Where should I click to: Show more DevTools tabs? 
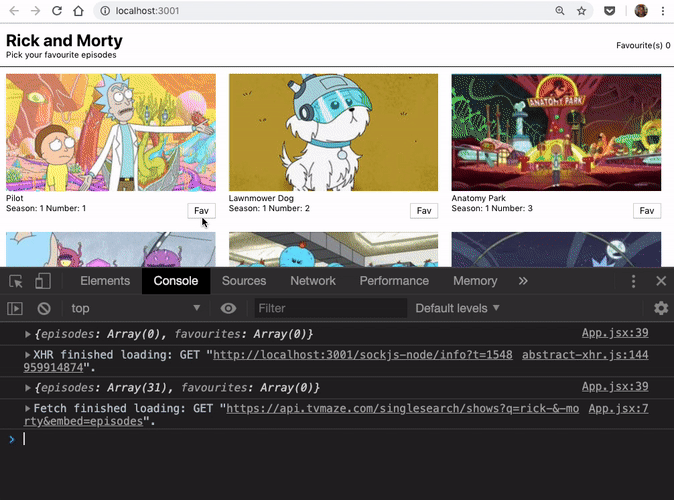tap(523, 281)
